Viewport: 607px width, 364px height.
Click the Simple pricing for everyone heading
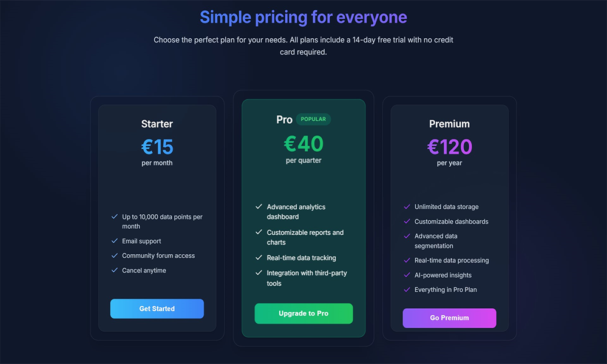tap(303, 17)
